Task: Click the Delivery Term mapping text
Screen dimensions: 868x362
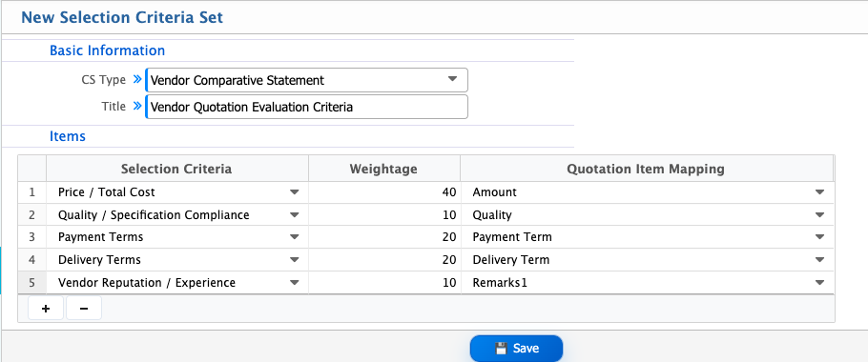Action: coord(511,260)
